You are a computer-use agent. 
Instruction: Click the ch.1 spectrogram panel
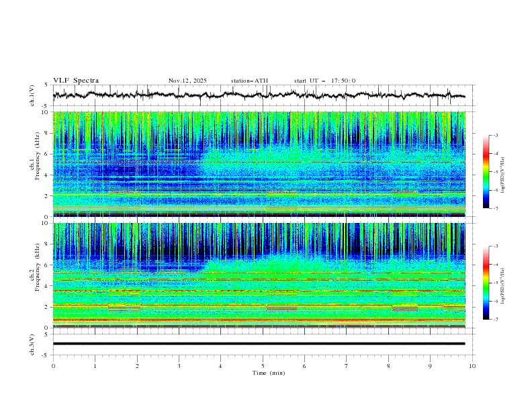tap(259, 164)
